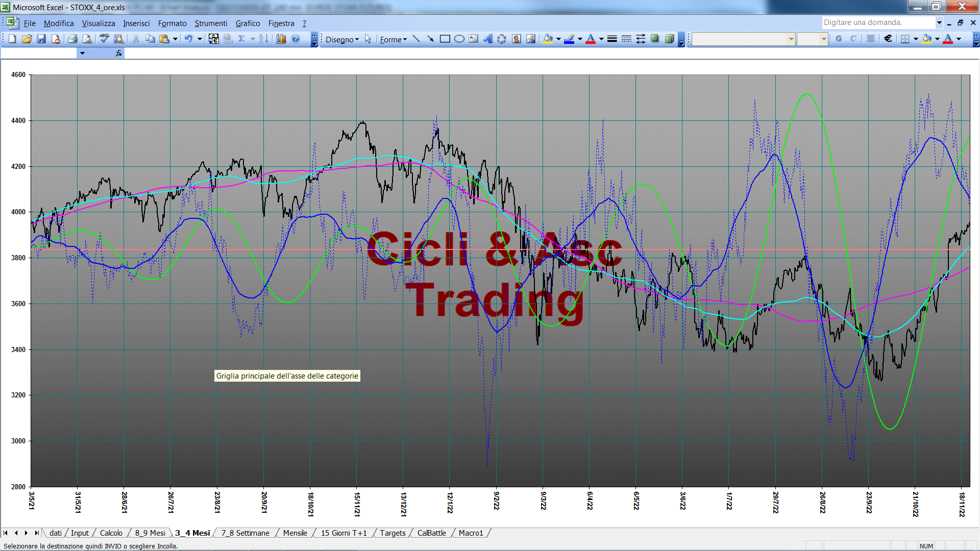Expand the Disegno menu
Viewport: 980px width, 551px height.
point(342,39)
